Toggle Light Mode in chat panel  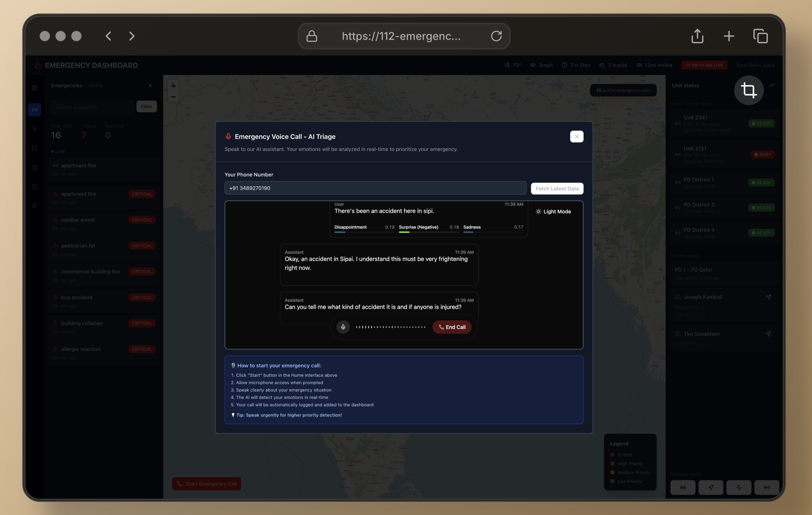553,212
